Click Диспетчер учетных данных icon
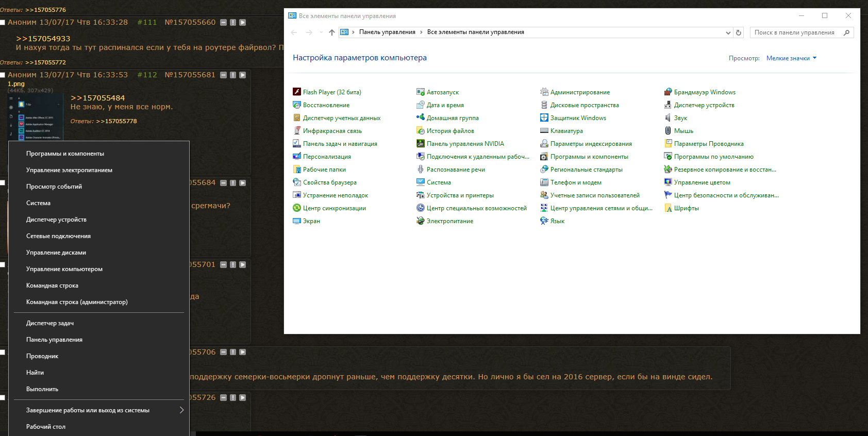Image resolution: width=868 pixels, height=436 pixels. coord(297,118)
